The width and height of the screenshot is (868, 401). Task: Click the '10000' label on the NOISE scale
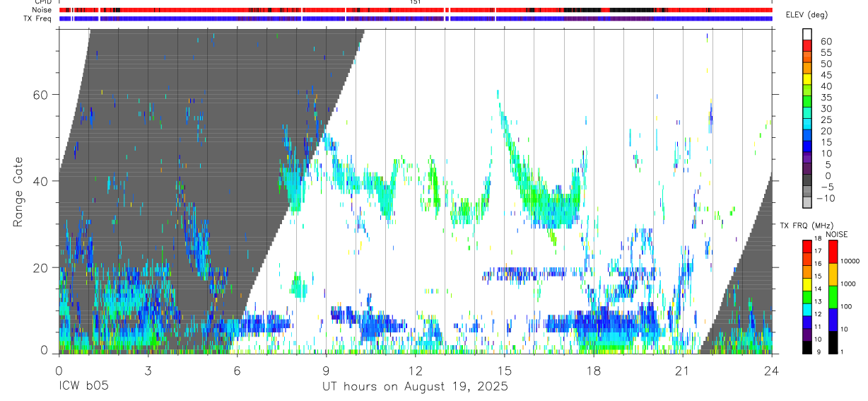[x=850, y=261]
